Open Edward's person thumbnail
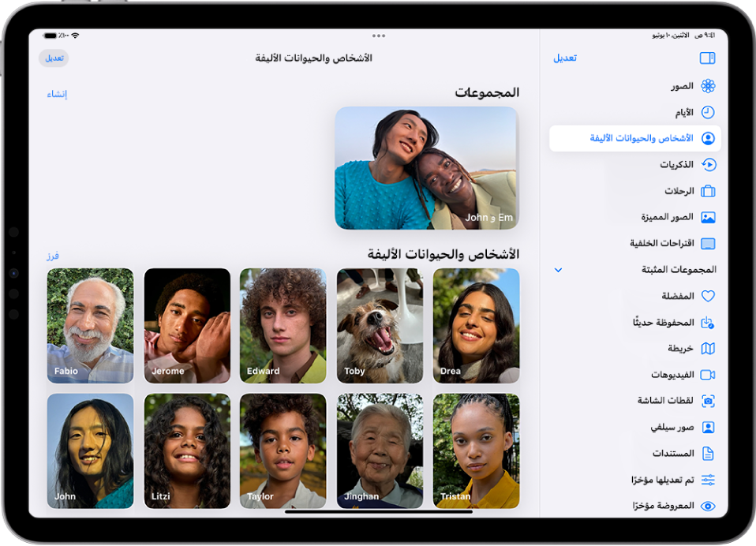 pos(283,326)
